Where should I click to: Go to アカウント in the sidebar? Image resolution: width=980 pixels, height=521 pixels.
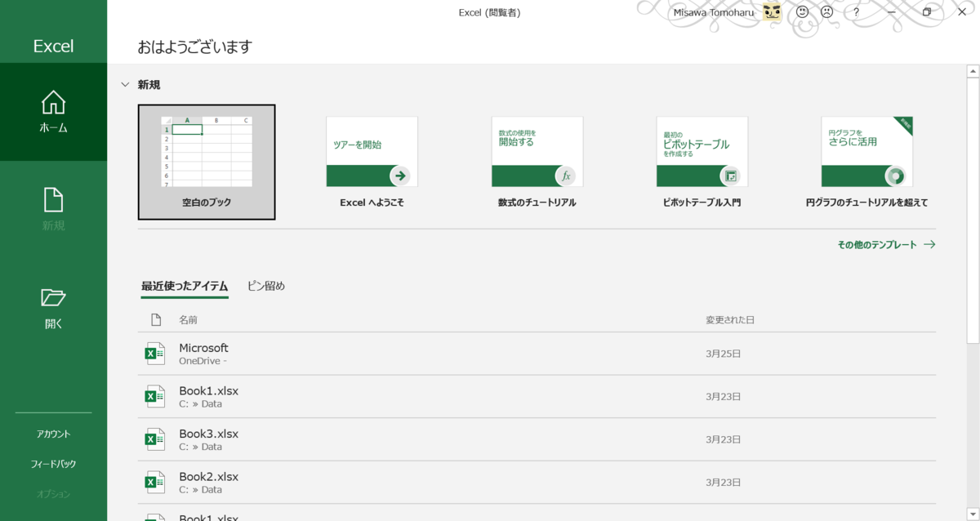(53, 434)
